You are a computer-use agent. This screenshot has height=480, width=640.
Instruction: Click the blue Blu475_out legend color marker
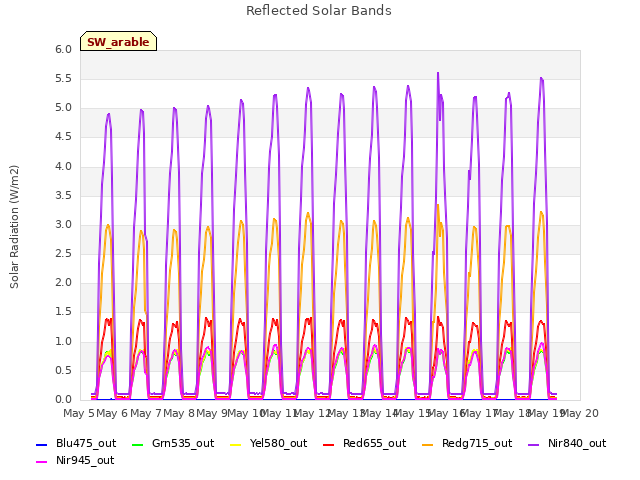click(42, 444)
